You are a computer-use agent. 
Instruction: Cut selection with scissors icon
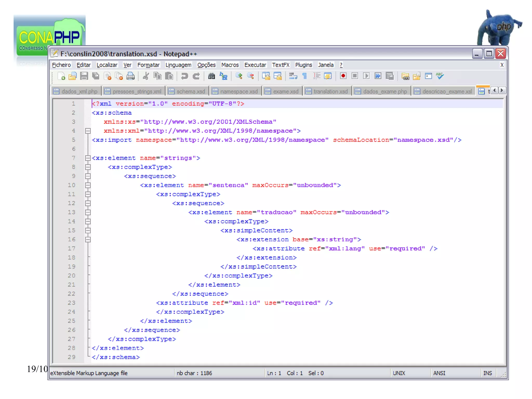(146, 76)
